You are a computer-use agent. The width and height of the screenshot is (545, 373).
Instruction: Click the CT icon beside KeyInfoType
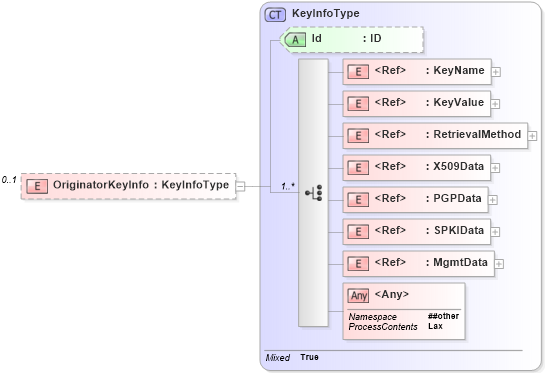pos(275,15)
